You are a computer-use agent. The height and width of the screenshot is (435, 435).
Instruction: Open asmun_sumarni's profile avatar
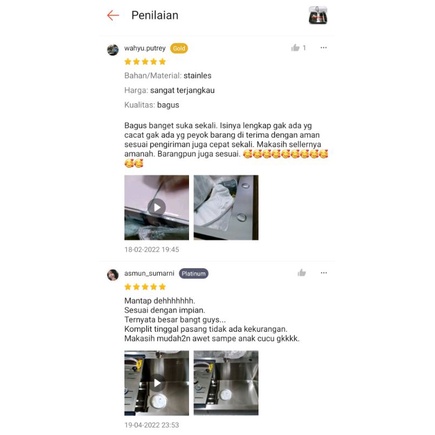coord(113,275)
